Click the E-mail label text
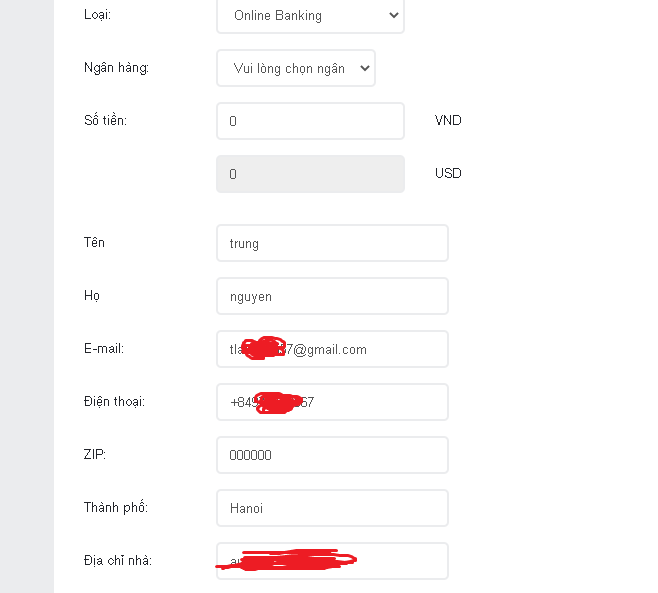 (104, 348)
